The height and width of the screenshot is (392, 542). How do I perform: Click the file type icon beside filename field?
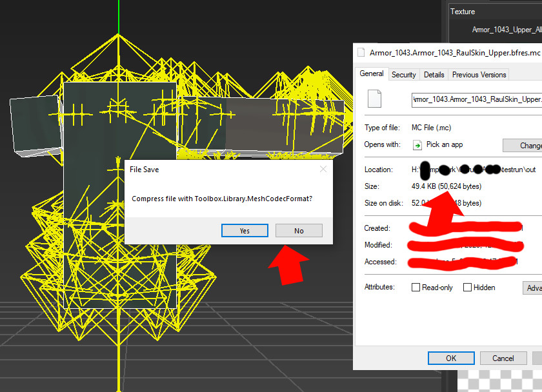(374, 99)
